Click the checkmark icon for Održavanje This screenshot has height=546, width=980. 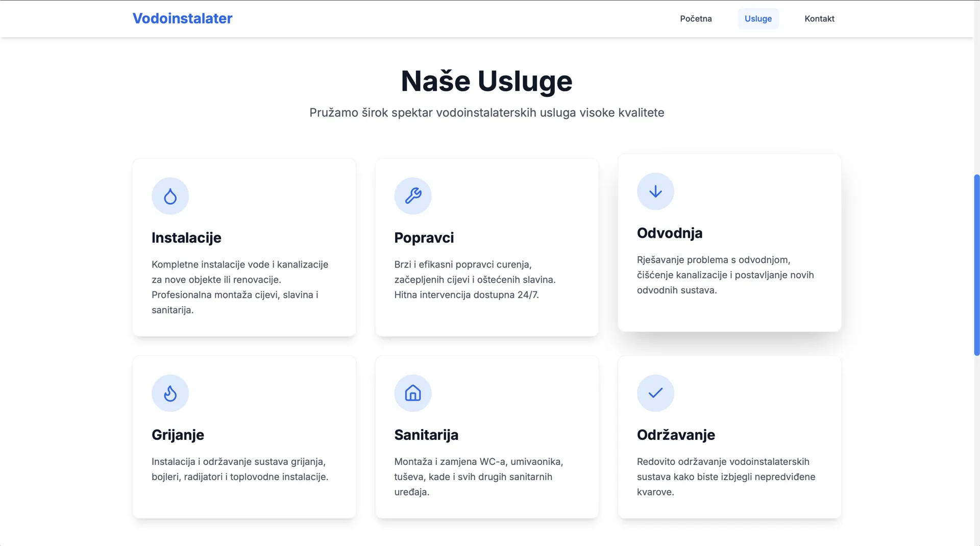[655, 393]
